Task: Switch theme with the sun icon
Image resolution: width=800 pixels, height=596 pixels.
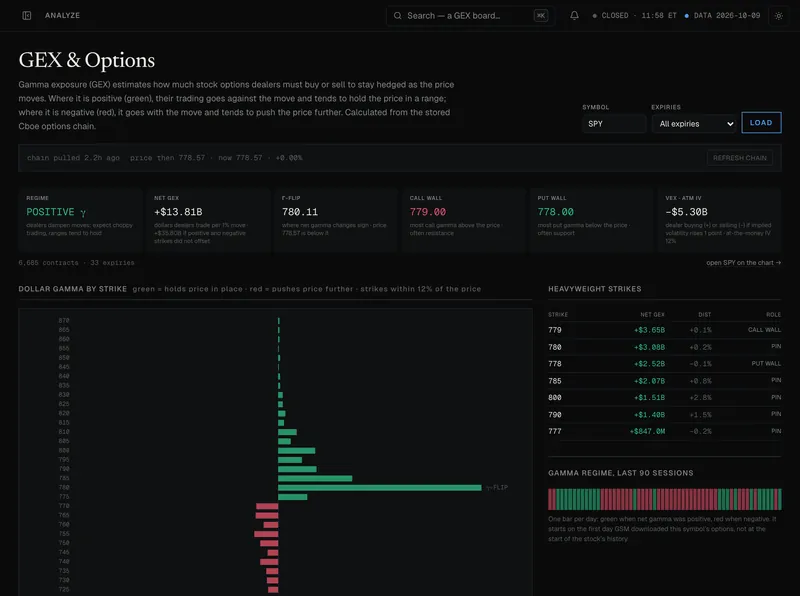Action: coord(779,16)
